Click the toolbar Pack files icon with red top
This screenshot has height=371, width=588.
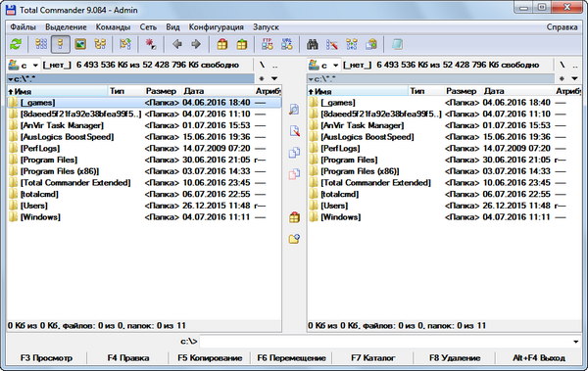point(222,44)
